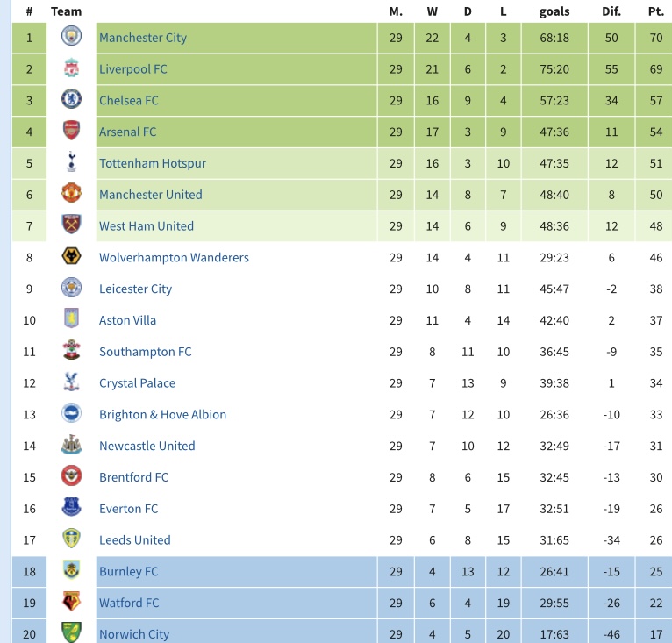Click the Manchester United crest icon

point(71,193)
